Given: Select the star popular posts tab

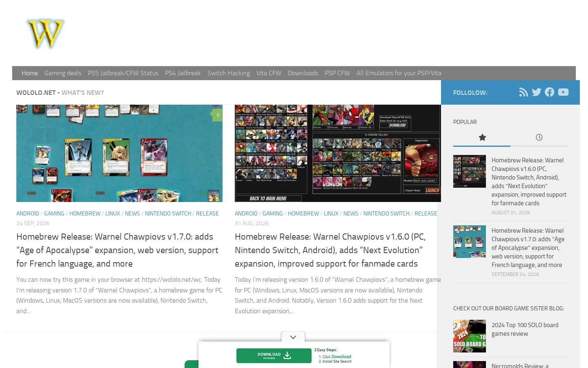Looking at the screenshot, I should coord(482,137).
